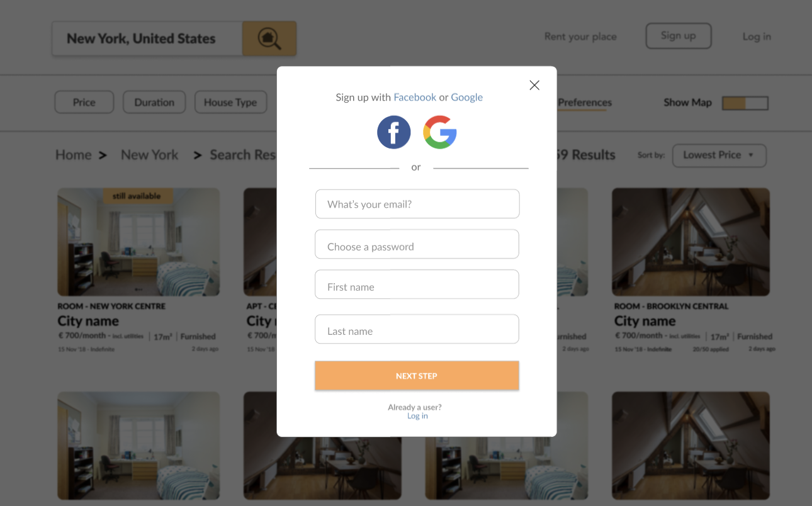812x506 pixels.
Task: Close the sign up dialog
Action: (x=534, y=85)
